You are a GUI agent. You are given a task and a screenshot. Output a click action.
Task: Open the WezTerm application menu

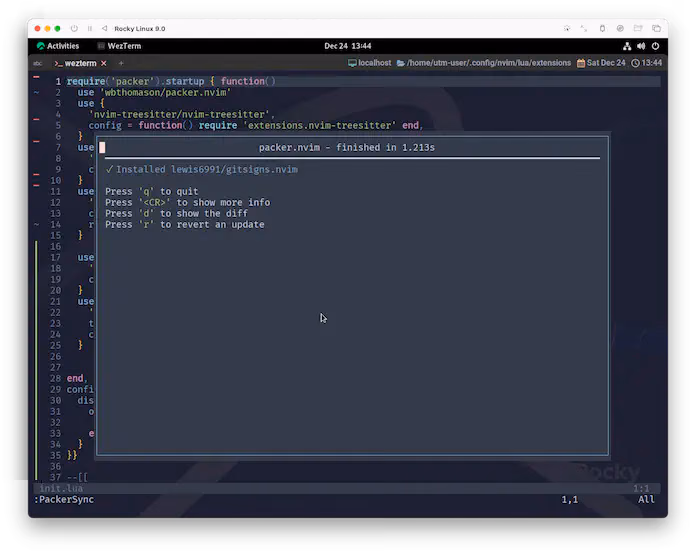pos(119,46)
